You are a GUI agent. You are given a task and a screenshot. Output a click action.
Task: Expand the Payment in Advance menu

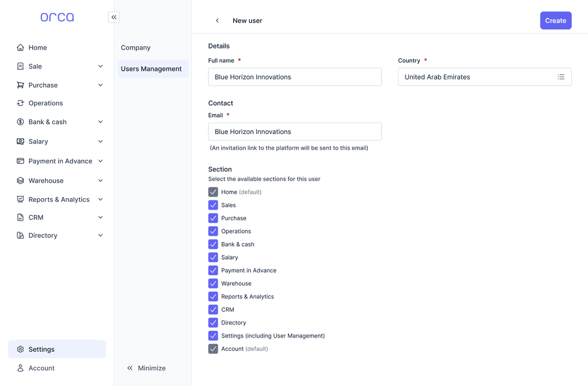pos(100,161)
